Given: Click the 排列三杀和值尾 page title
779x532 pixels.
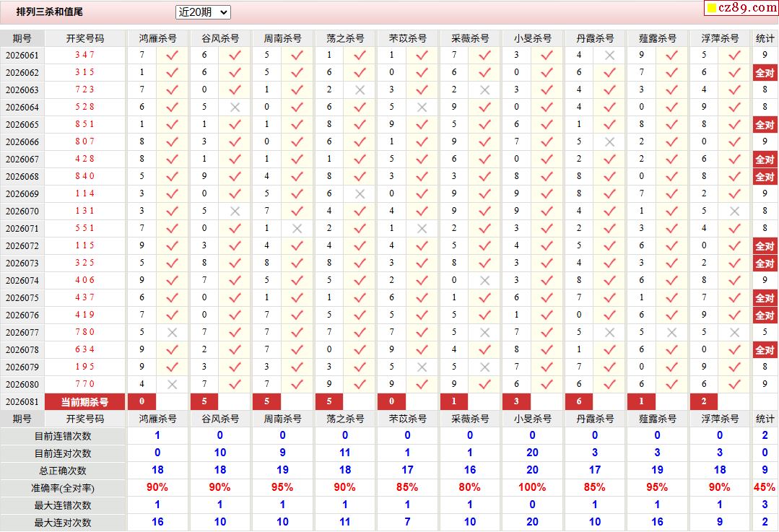Looking at the screenshot, I should pos(50,12).
